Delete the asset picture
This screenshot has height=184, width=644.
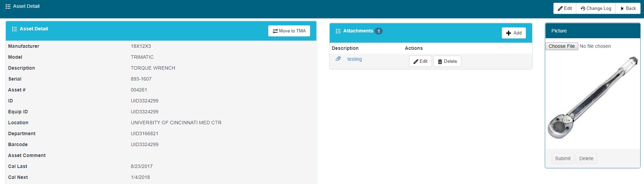point(586,158)
